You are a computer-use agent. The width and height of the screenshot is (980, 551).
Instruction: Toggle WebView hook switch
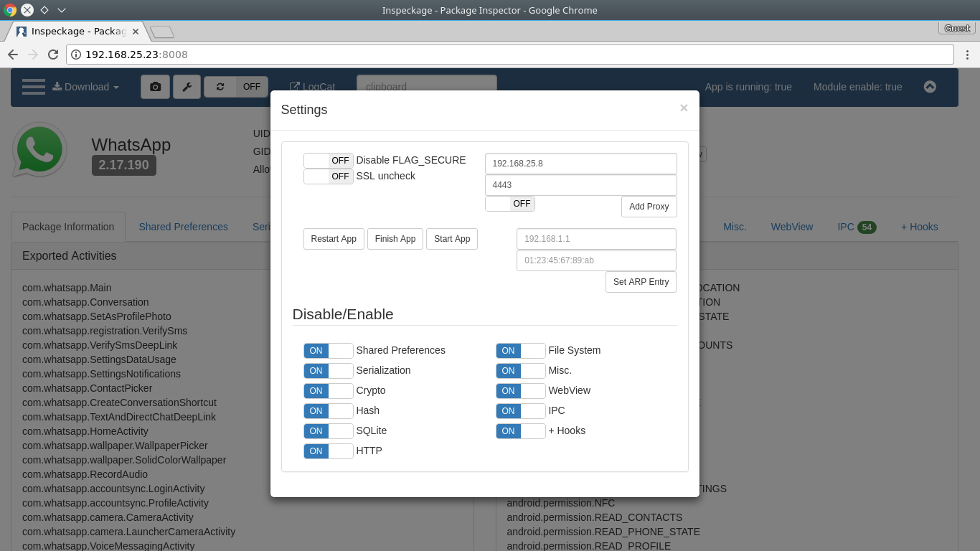tap(521, 391)
